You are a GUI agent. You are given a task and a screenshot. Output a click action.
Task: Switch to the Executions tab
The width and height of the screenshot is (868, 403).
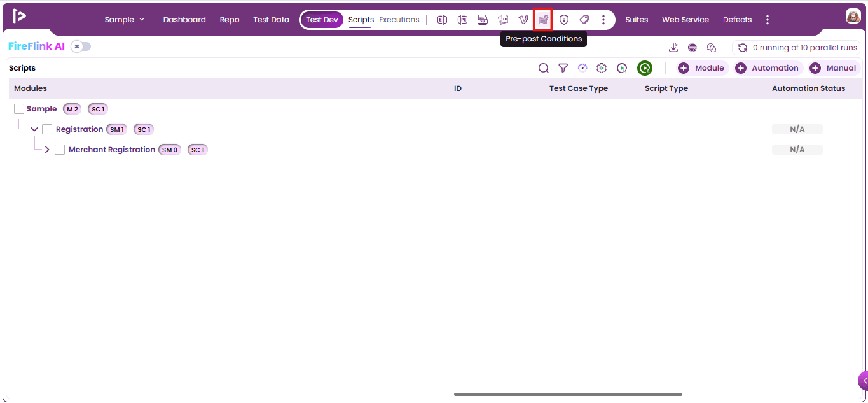pyautogui.click(x=399, y=20)
